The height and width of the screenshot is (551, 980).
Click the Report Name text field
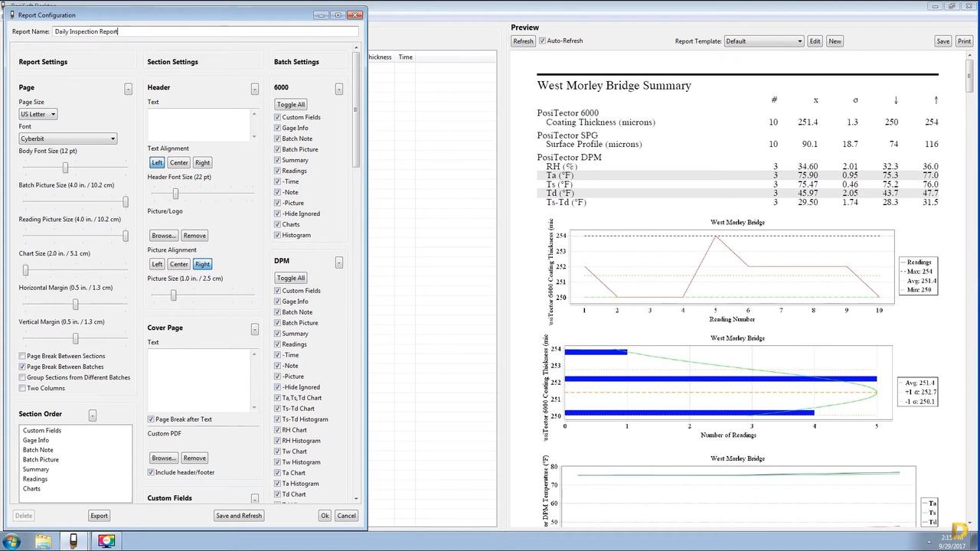tap(204, 31)
